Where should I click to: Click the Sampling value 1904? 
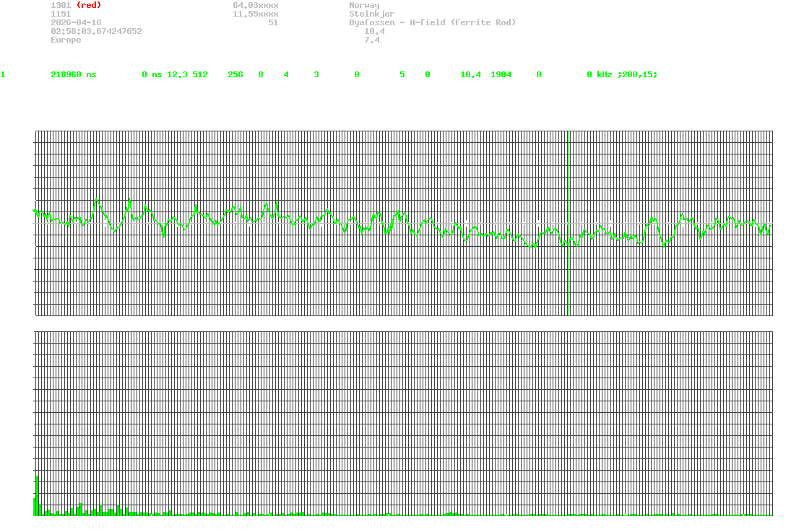tap(501, 75)
